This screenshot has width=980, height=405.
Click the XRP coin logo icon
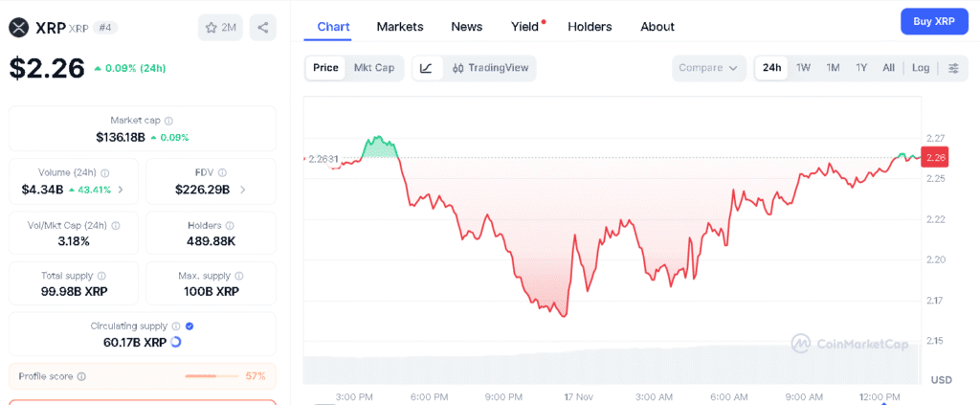click(19, 28)
